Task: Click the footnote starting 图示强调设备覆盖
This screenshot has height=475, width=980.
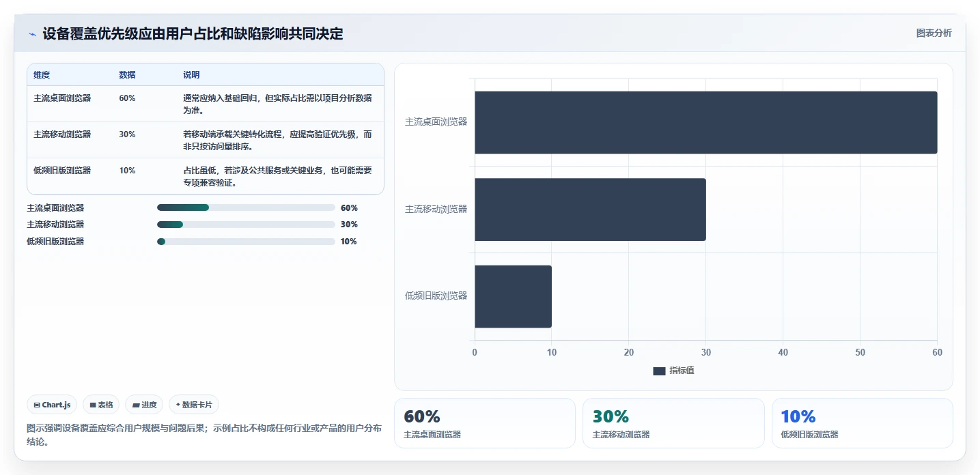Action: pyautogui.click(x=204, y=435)
